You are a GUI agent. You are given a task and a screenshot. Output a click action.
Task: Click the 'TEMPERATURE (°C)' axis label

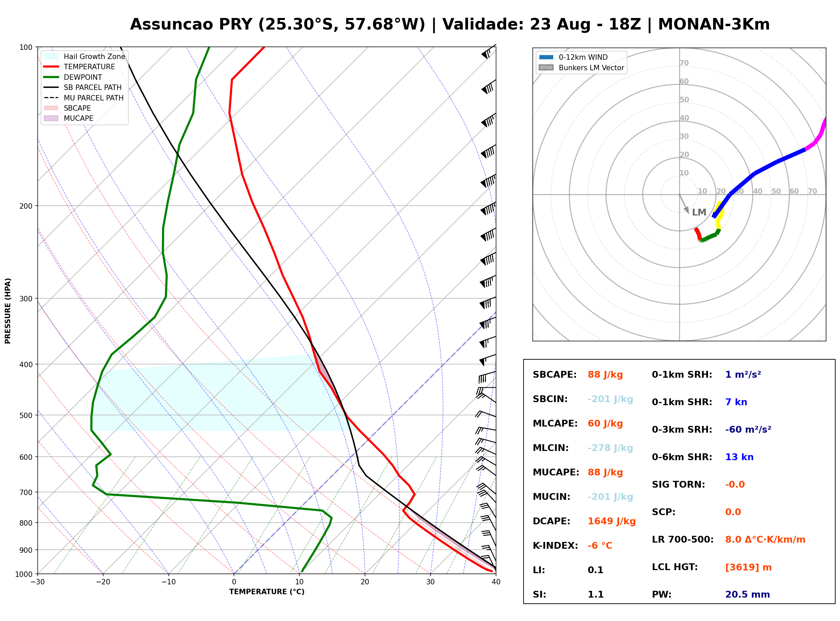(x=267, y=592)
